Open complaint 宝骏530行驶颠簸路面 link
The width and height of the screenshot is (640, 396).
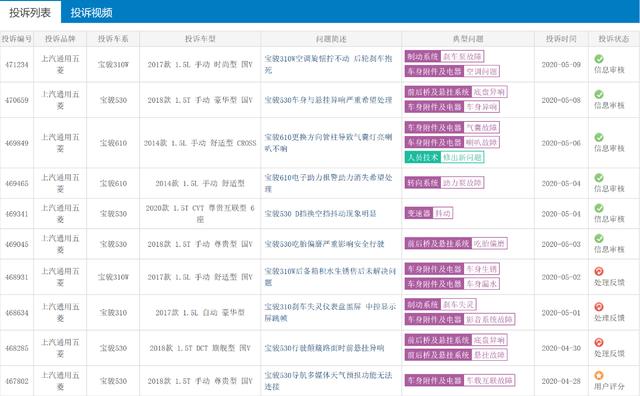pyautogui.click(x=324, y=348)
